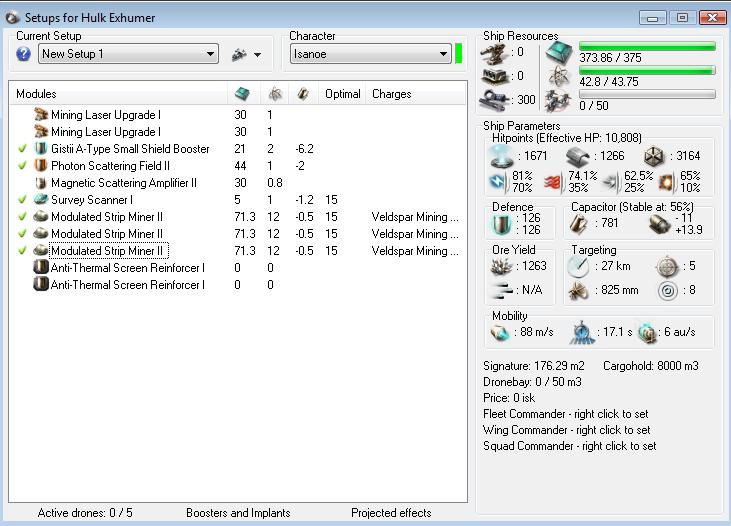Viewport: 731px width, 526px height.
Task: Click the powergrid icon beside 42.8 / 43.75
Action: [559, 76]
